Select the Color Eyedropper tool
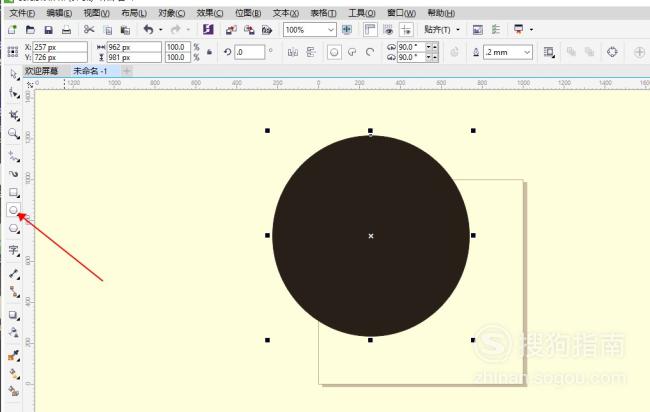 coord(14,355)
